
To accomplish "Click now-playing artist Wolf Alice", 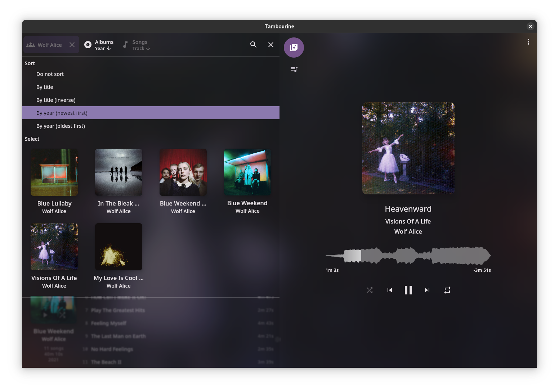I will [408, 231].
